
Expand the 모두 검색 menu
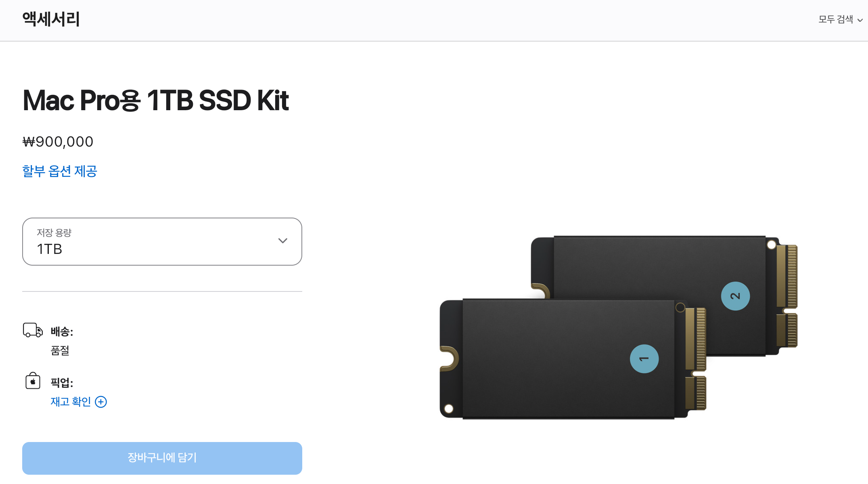click(840, 19)
